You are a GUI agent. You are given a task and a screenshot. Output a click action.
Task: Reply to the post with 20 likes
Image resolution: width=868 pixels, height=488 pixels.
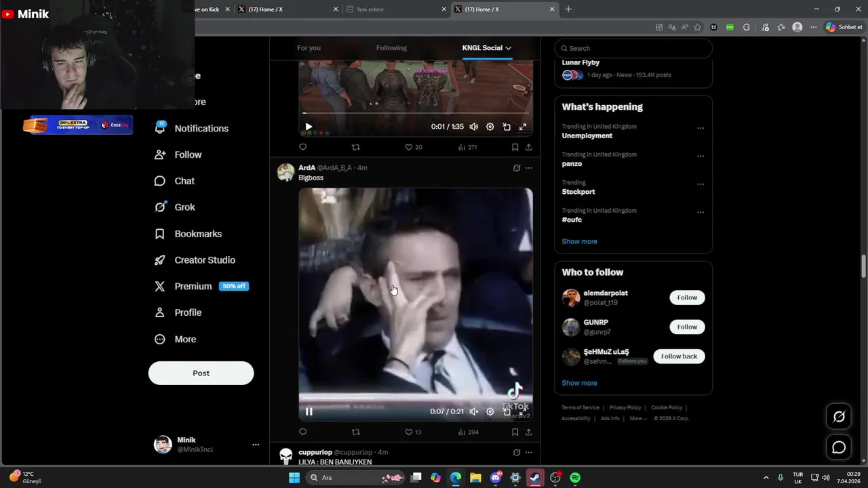pyautogui.click(x=303, y=147)
